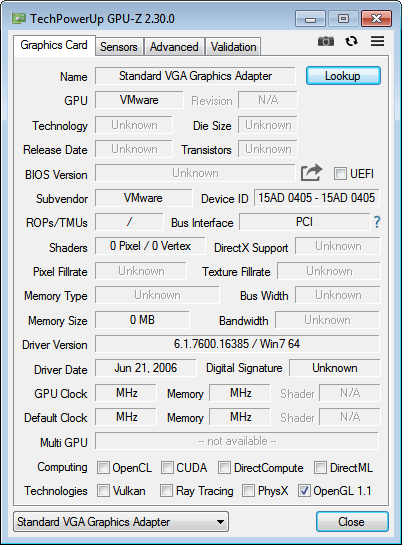Click the Revision field showing N/A
The image size is (402, 545).
click(x=268, y=100)
